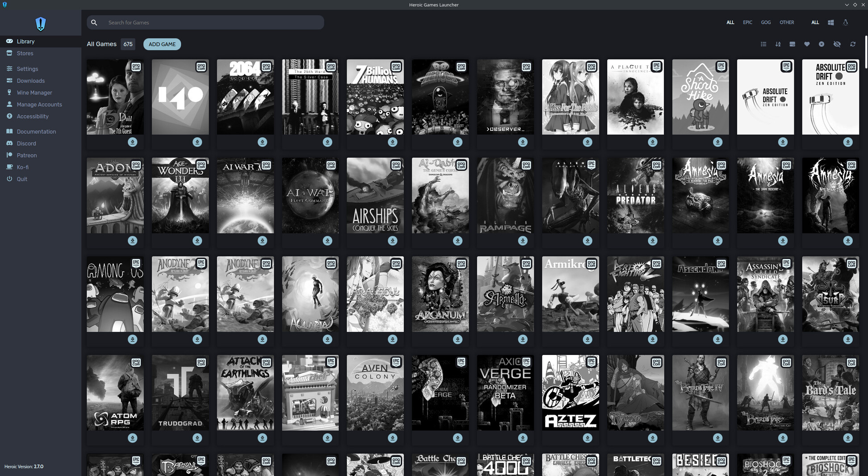The height and width of the screenshot is (476, 868).
Task: Toggle showing hidden games eye icon
Action: 837,44
